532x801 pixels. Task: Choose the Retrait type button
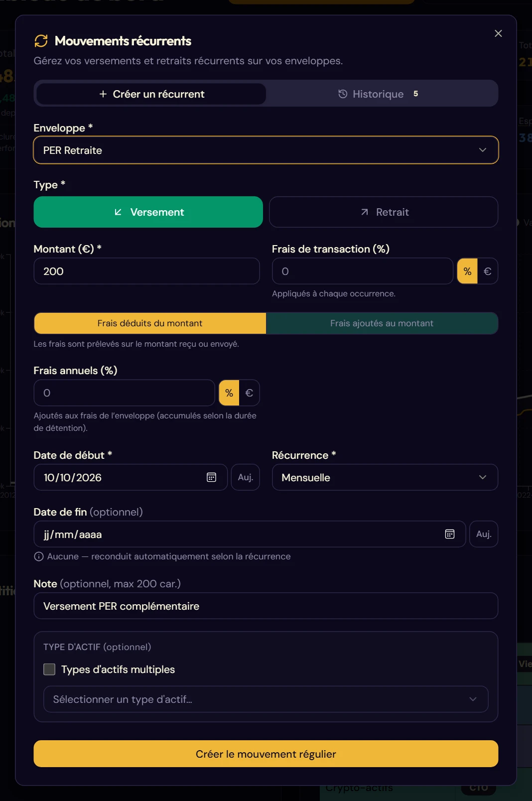384,212
